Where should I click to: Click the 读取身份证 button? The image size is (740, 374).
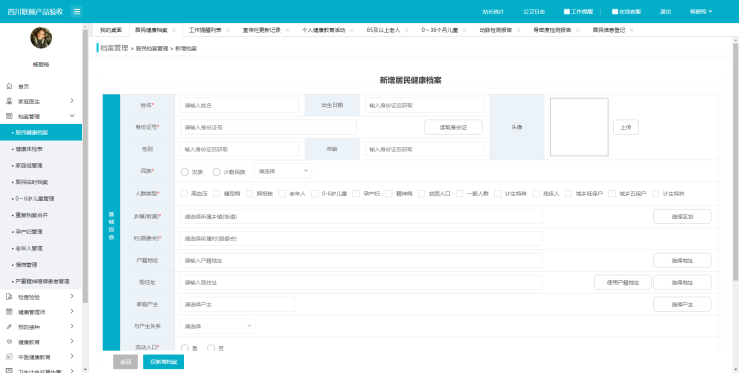[x=453, y=127]
